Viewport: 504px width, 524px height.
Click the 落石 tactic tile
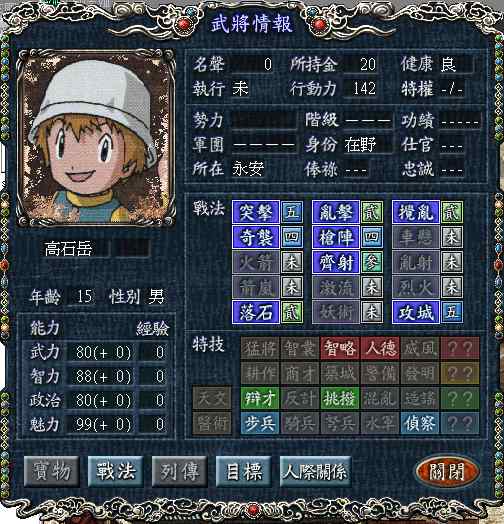click(256, 312)
